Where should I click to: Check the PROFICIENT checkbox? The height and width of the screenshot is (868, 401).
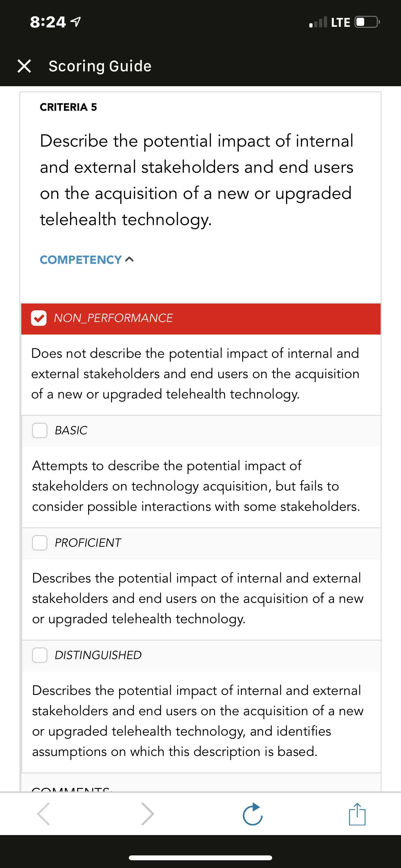(x=40, y=542)
